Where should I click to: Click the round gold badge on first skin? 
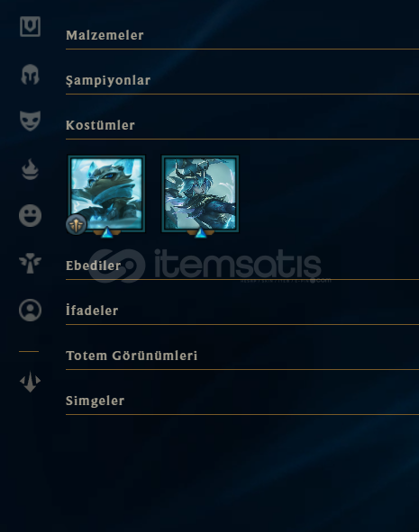coord(76,225)
